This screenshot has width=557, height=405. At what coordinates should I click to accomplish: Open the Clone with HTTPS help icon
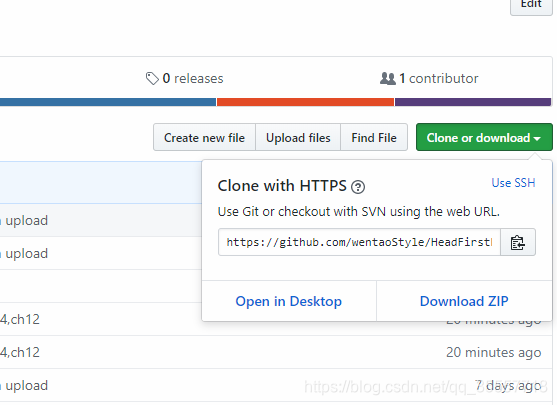click(x=358, y=187)
